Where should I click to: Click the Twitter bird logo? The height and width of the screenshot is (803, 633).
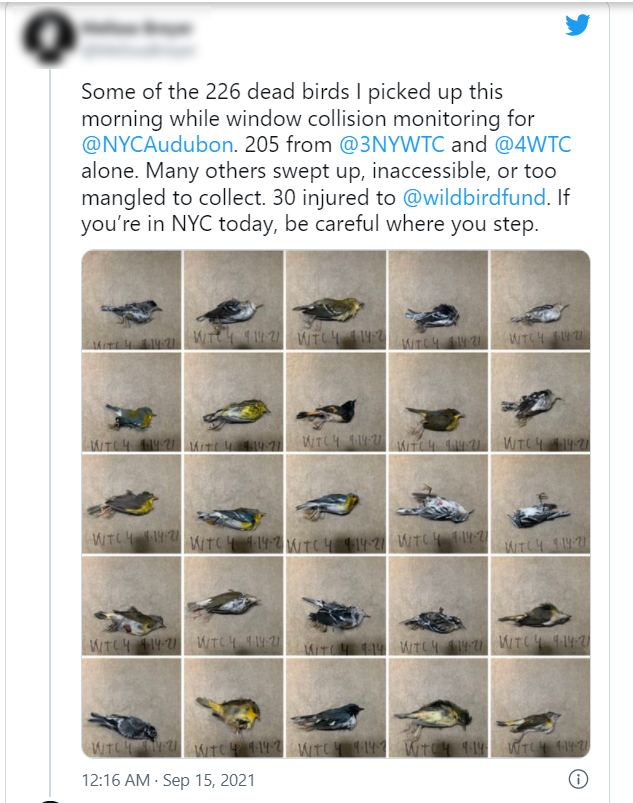point(577,25)
